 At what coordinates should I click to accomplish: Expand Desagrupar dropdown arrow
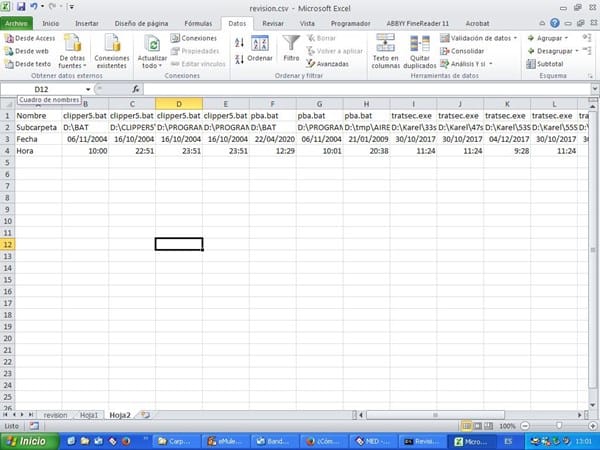coord(577,51)
